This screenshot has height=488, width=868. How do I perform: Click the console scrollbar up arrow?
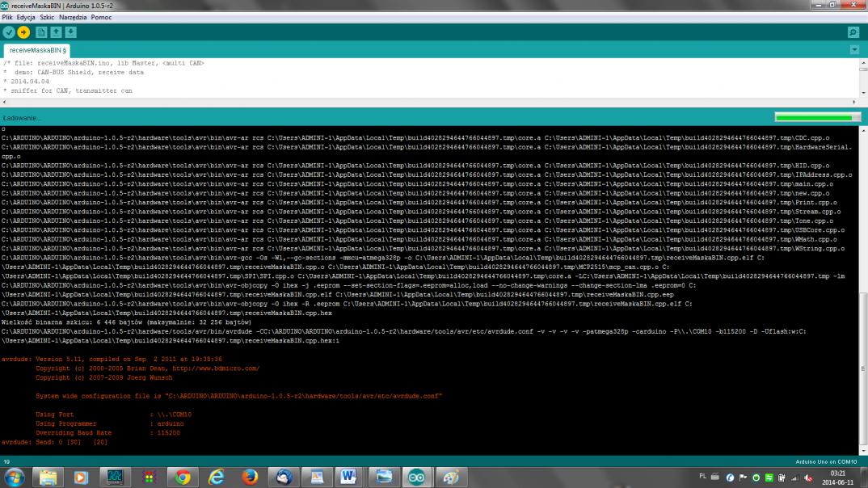coord(863,131)
